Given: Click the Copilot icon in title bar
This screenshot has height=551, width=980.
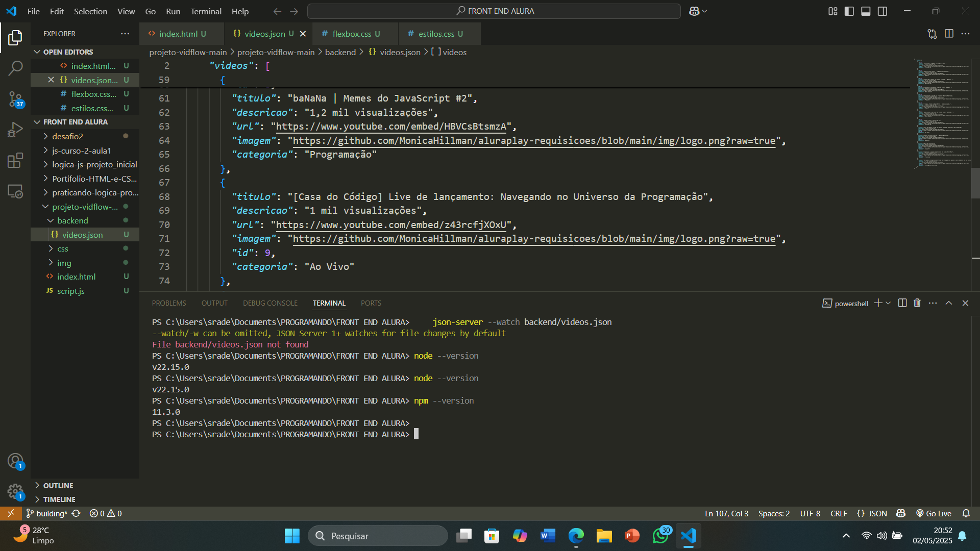Looking at the screenshot, I should tap(695, 11).
